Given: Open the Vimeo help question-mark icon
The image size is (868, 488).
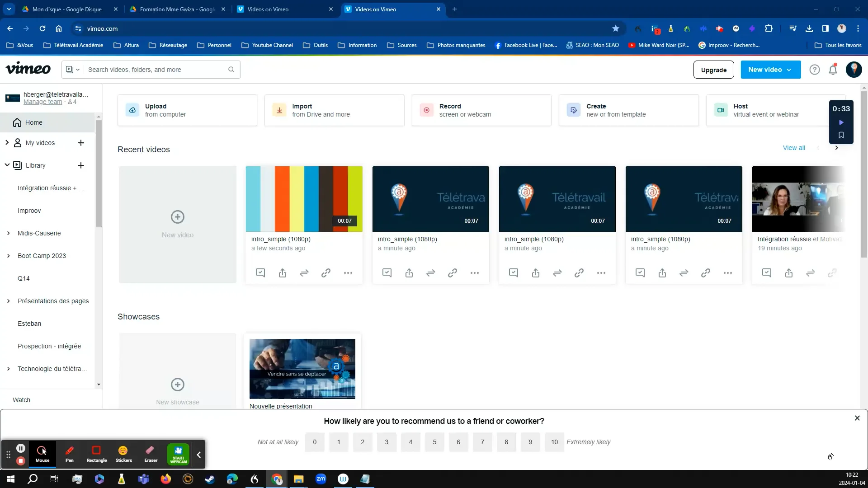Looking at the screenshot, I should pos(814,70).
